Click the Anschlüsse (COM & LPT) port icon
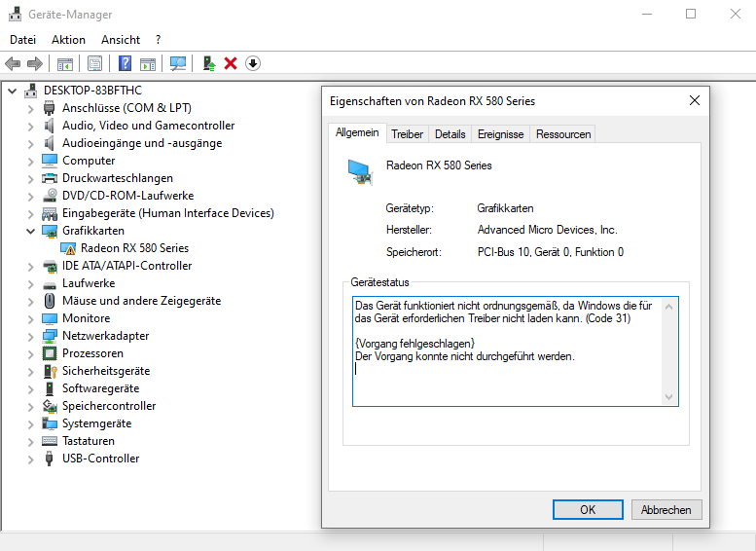 coord(50,108)
